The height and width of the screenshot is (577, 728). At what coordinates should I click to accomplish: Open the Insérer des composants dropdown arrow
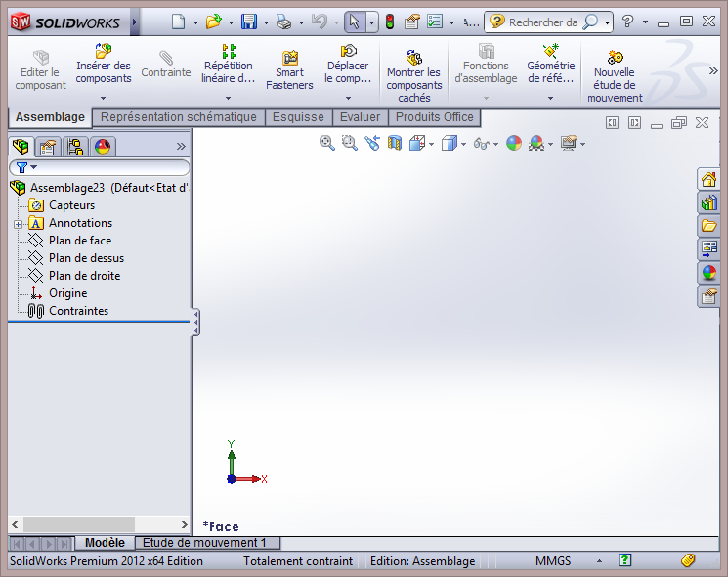(103, 98)
